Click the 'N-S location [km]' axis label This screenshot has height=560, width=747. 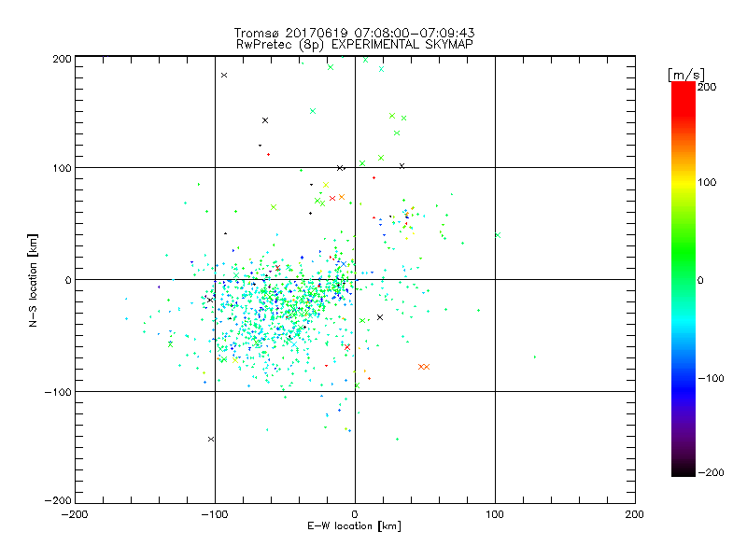click(x=33, y=281)
